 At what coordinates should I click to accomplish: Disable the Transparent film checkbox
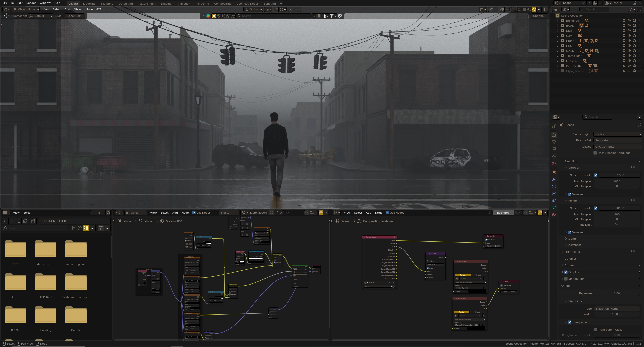[x=570, y=322]
